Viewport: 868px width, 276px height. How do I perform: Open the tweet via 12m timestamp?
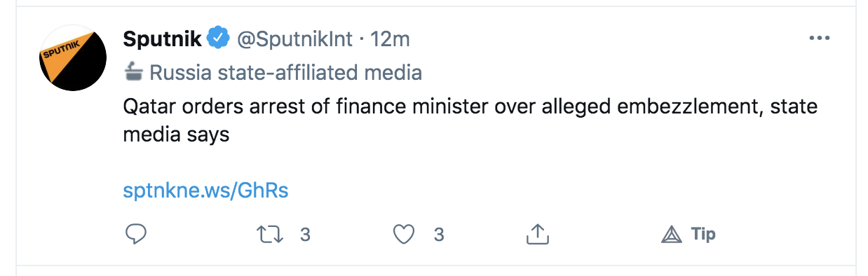(x=390, y=39)
